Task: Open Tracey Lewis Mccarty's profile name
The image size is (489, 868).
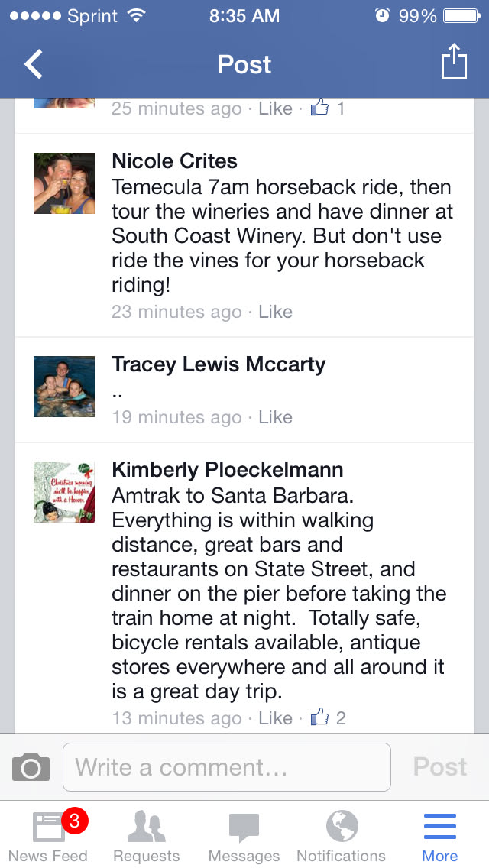Action: (x=219, y=364)
